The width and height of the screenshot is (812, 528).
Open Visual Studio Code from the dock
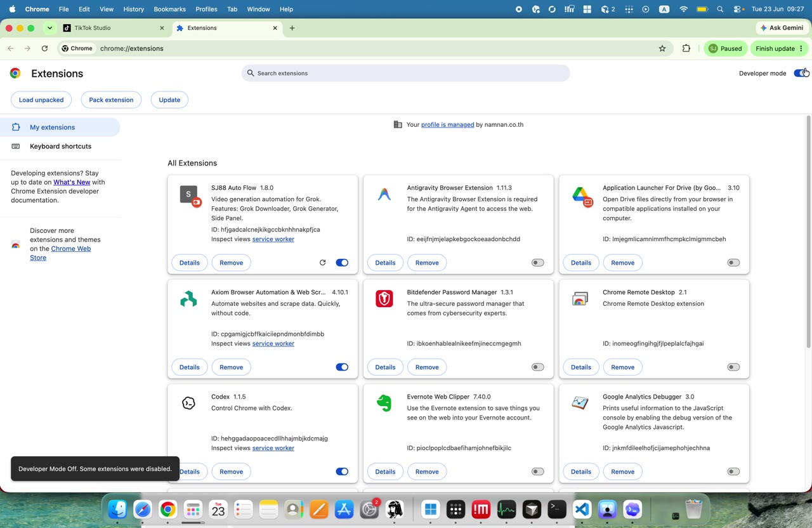582,509
